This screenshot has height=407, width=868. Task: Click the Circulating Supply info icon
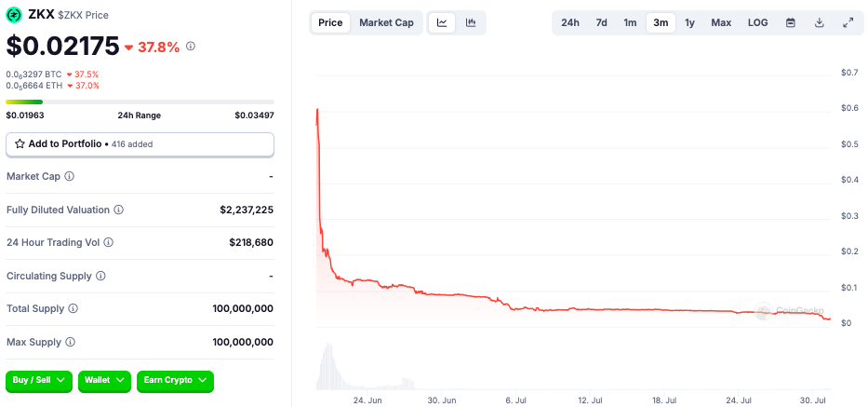pyautogui.click(x=100, y=276)
